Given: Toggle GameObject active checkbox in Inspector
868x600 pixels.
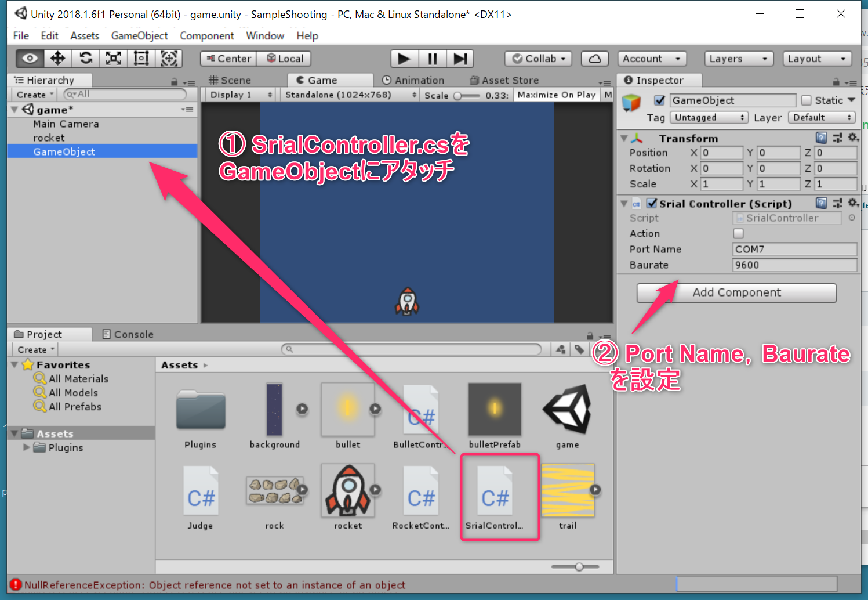Looking at the screenshot, I should [x=659, y=100].
